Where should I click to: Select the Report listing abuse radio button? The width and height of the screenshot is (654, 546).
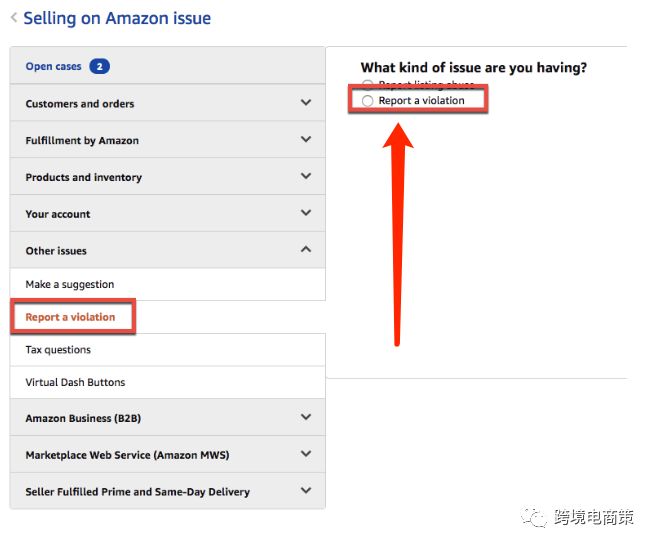point(368,85)
